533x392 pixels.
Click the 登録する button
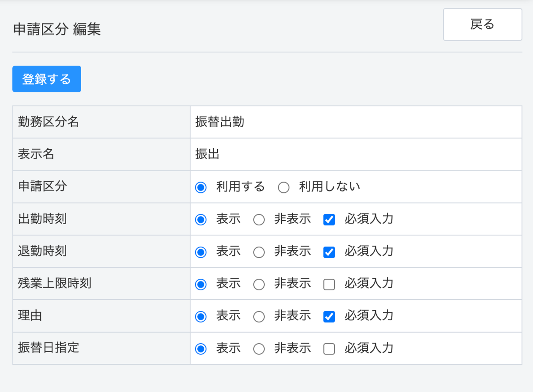tap(47, 79)
